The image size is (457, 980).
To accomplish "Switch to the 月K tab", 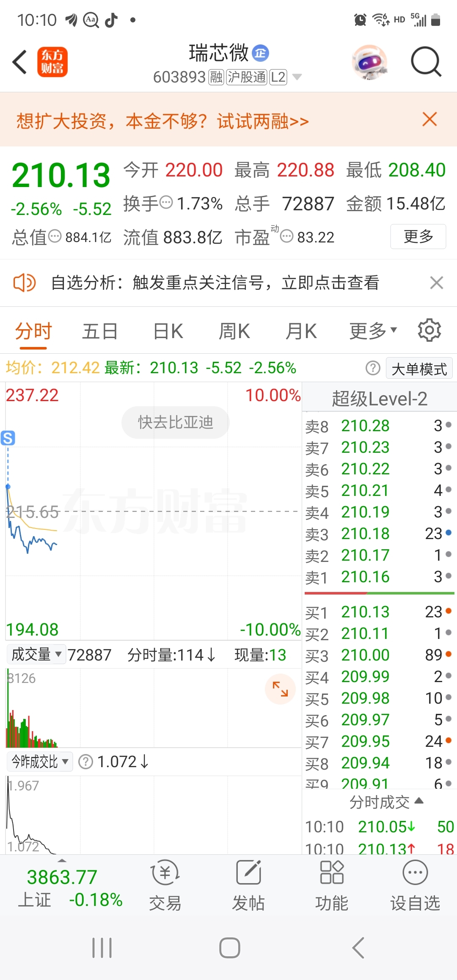I will [x=301, y=331].
